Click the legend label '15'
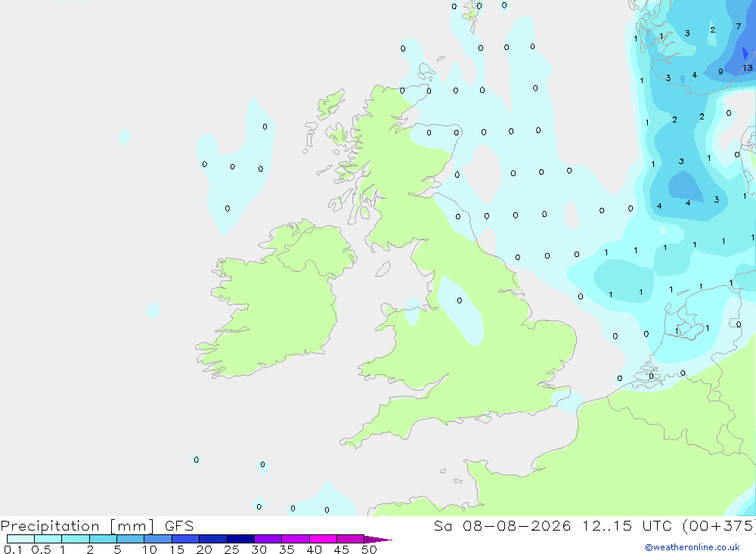Viewport: 756px width, 554px height. coord(177,549)
